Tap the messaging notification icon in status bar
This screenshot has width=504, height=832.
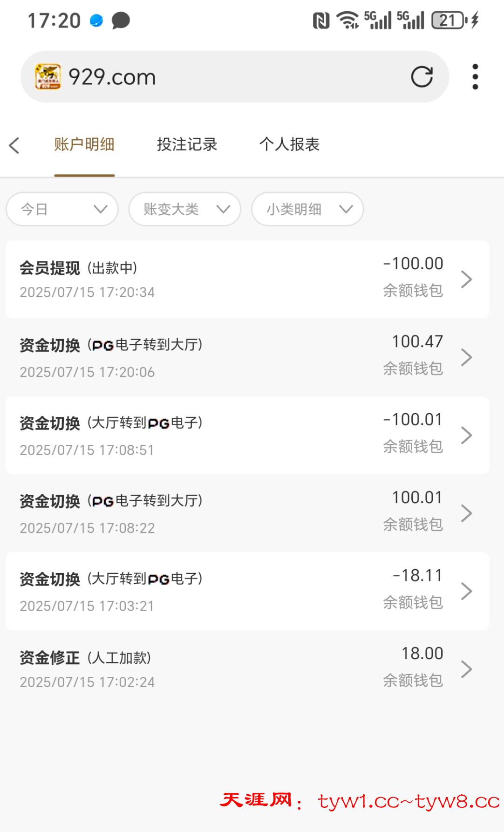(121, 21)
